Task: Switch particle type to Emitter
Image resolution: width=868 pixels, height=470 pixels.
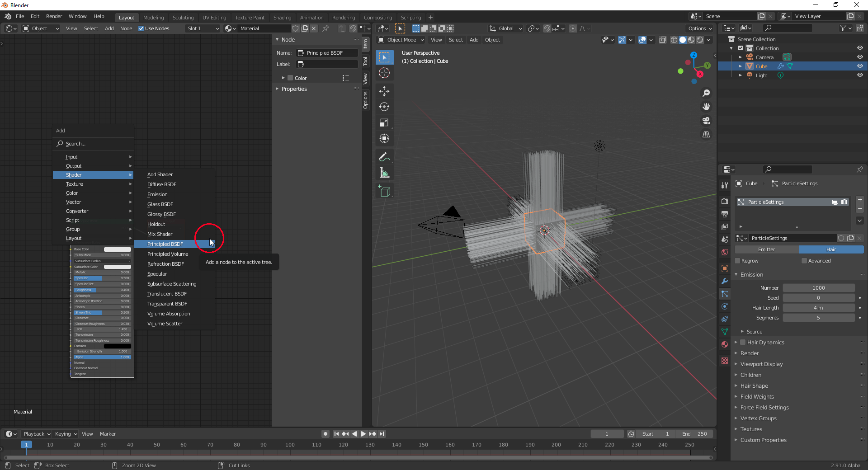Action: pos(766,249)
